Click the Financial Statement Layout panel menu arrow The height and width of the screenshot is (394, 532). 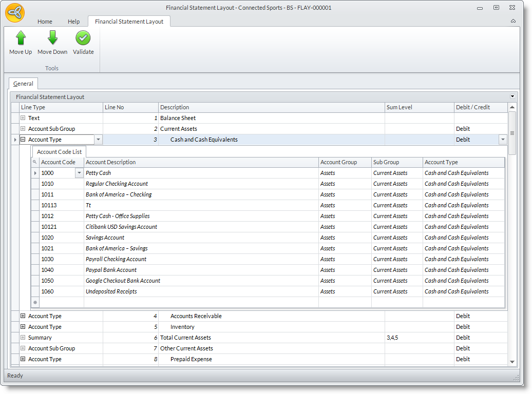512,96
